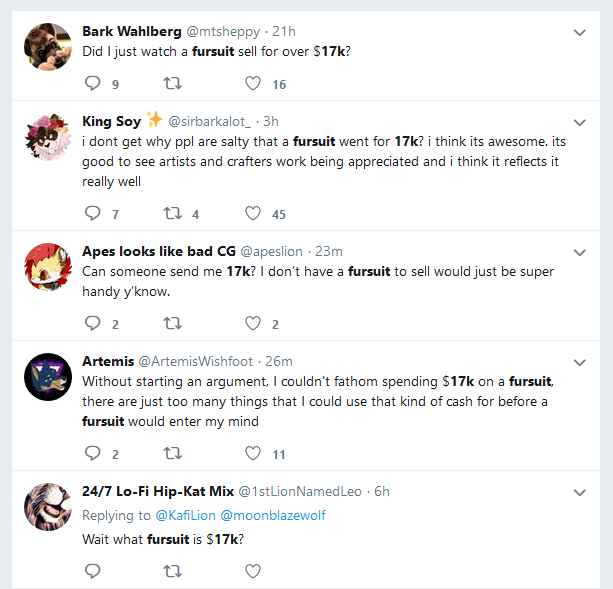Expand the King Soy tweet options chevron
This screenshot has width=613, height=589.
pyautogui.click(x=579, y=123)
